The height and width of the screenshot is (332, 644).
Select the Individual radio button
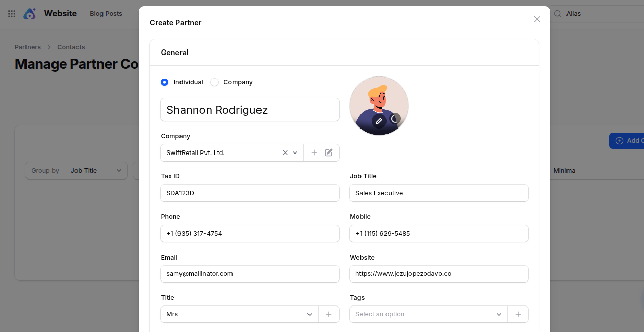(x=164, y=82)
